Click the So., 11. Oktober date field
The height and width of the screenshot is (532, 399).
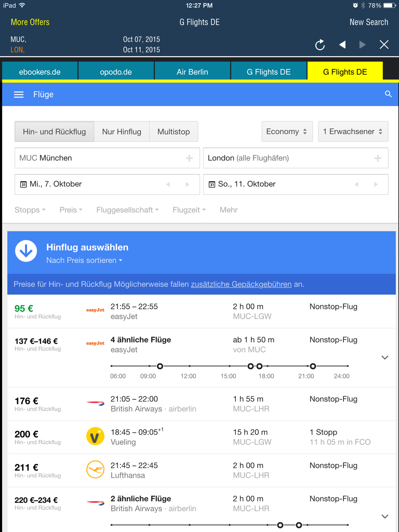(x=296, y=184)
